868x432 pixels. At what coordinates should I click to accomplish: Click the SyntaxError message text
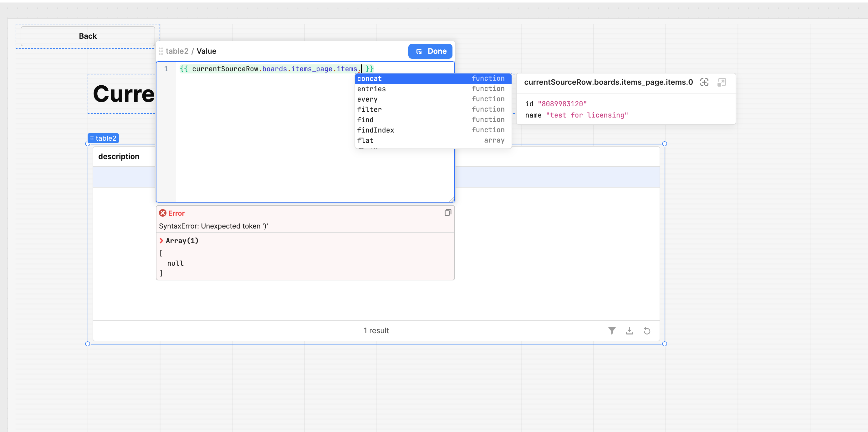coord(213,226)
